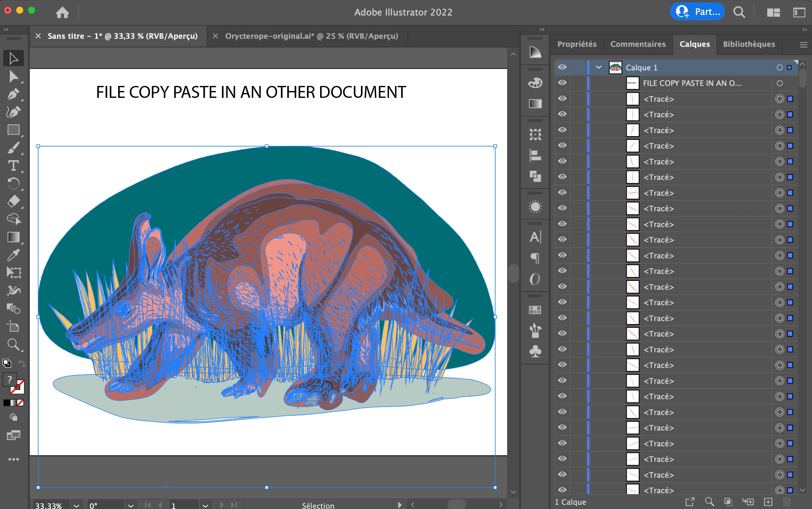This screenshot has height=509, width=812.
Task: Hide the Calque 1 layer
Action: [x=562, y=67]
